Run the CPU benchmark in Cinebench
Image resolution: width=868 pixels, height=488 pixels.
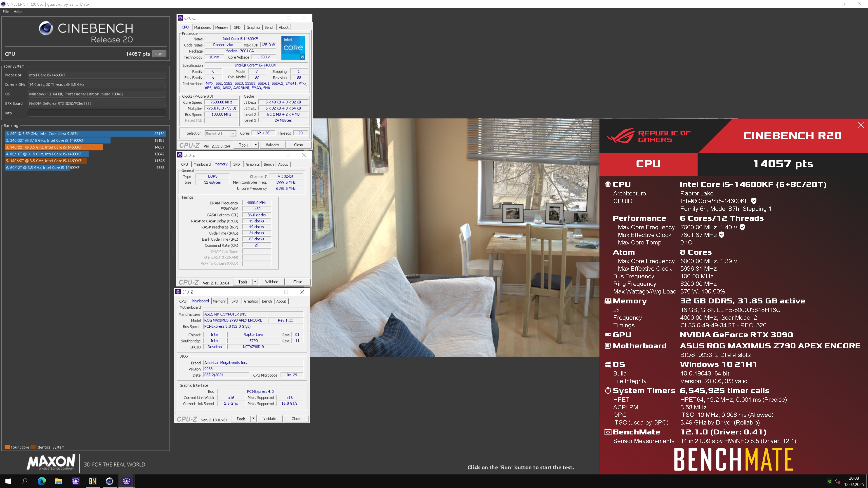[x=159, y=54]
